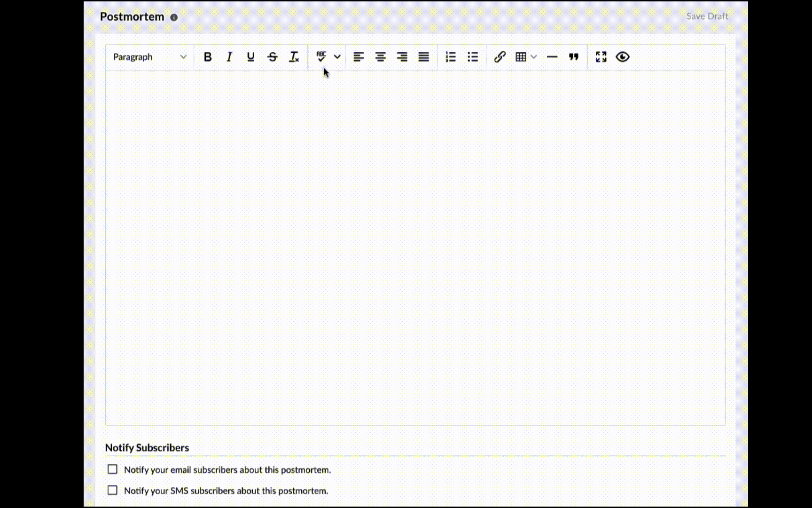Clear text formatting

click(294, 57)
